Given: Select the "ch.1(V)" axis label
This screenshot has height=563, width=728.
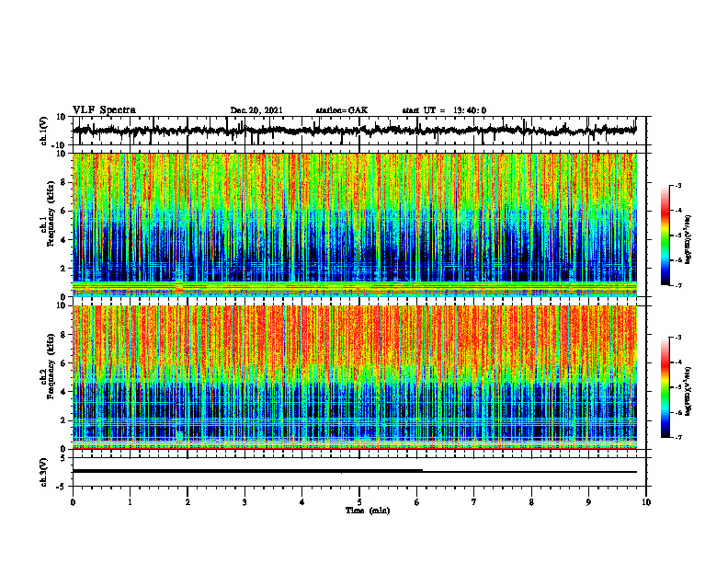Looking at the screenshot, I should [44, 131].
